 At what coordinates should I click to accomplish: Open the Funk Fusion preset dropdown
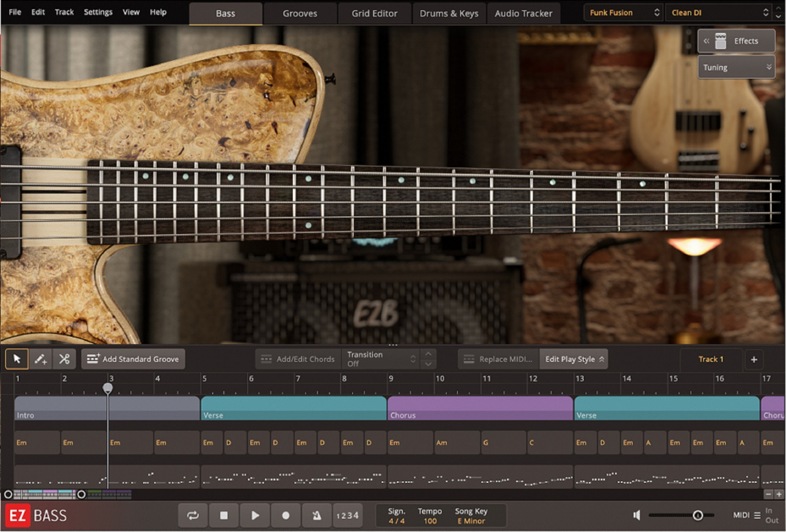(622, 12)
